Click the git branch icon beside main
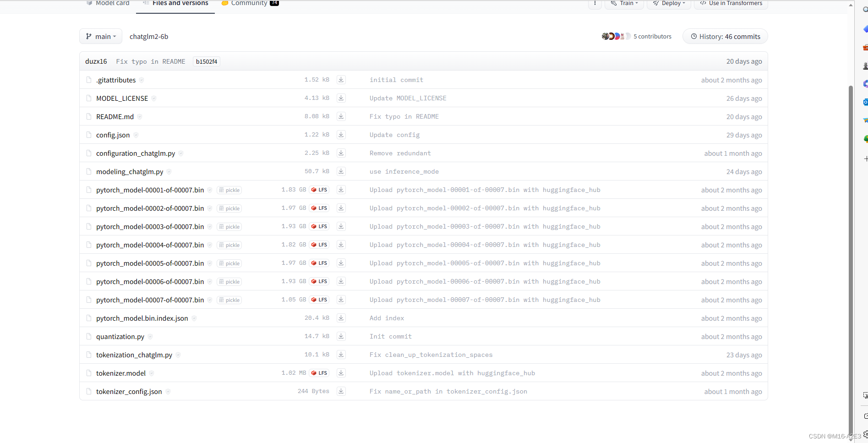This screenshot has width=868, height=443. (88, 36)
